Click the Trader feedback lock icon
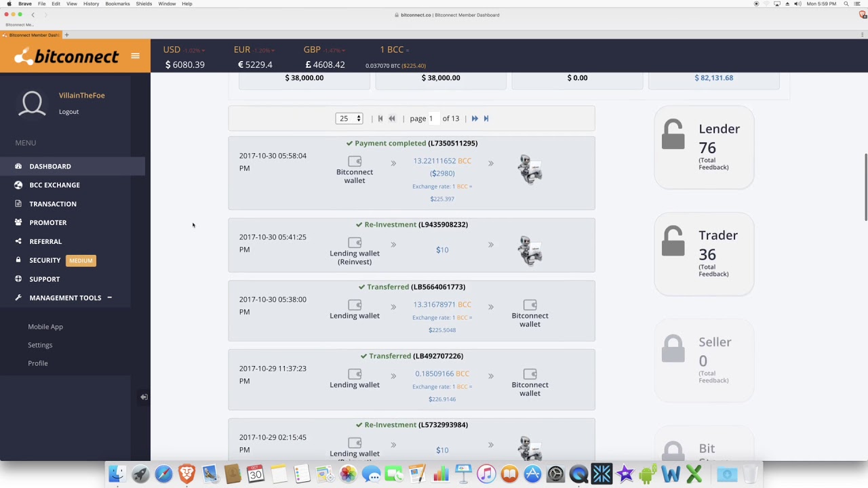 tap(673, 241)
